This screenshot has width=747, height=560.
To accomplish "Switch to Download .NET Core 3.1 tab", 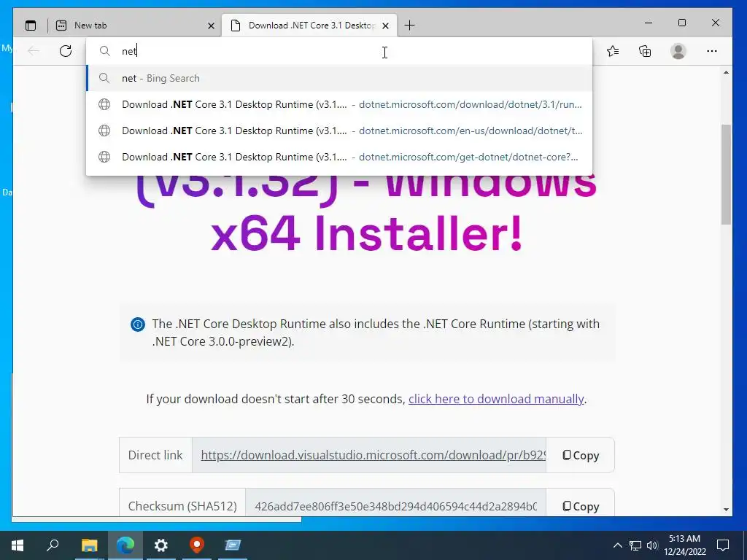I will point(309,26).
